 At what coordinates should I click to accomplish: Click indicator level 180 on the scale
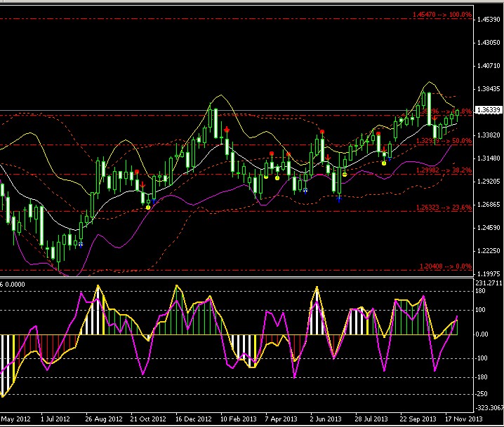[480, 291]
